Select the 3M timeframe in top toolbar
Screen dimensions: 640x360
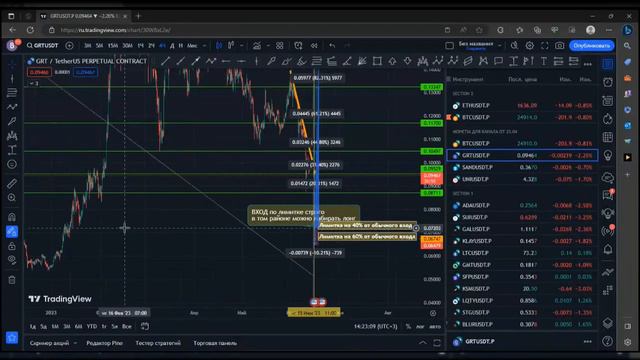pyautogui.click(x=87, y=46)
